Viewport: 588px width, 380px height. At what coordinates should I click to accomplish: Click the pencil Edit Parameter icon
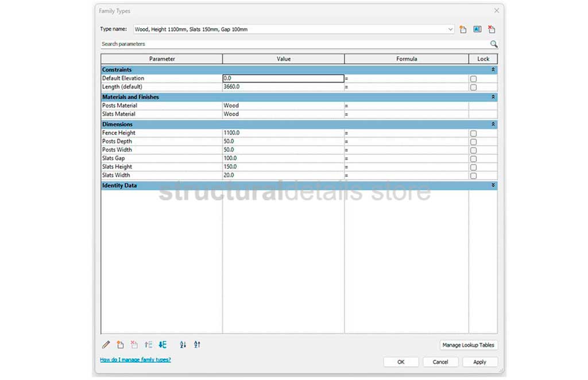(106, 345)
